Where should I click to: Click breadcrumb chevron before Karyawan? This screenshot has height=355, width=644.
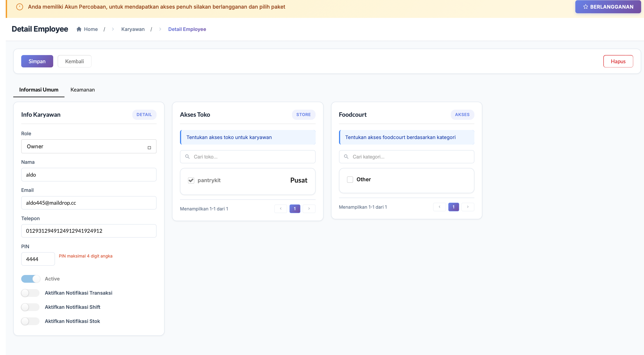[113, 29]
